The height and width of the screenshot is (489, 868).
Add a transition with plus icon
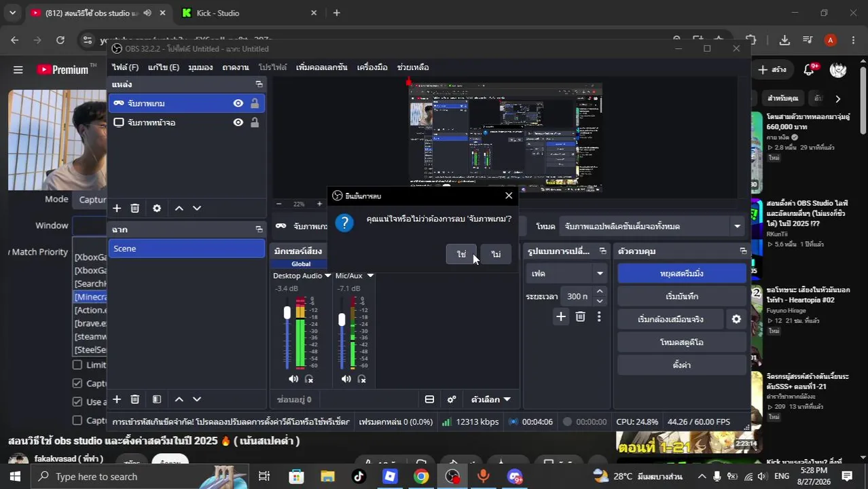(x=560, y=316)
